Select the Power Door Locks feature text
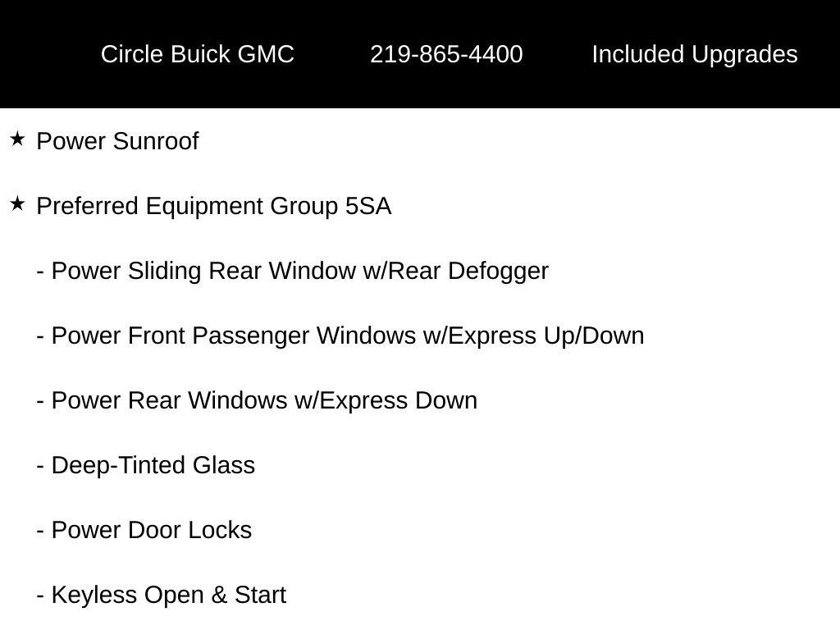840x630 pixels. (x=152, y=530)
